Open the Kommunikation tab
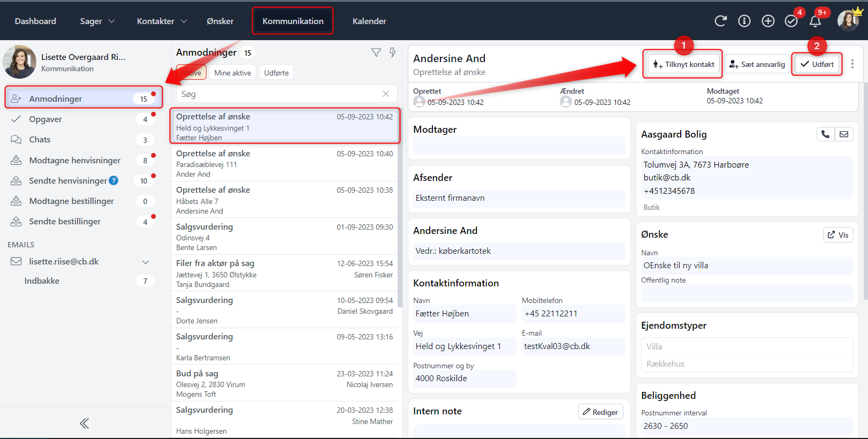 (x=293, y=21)
